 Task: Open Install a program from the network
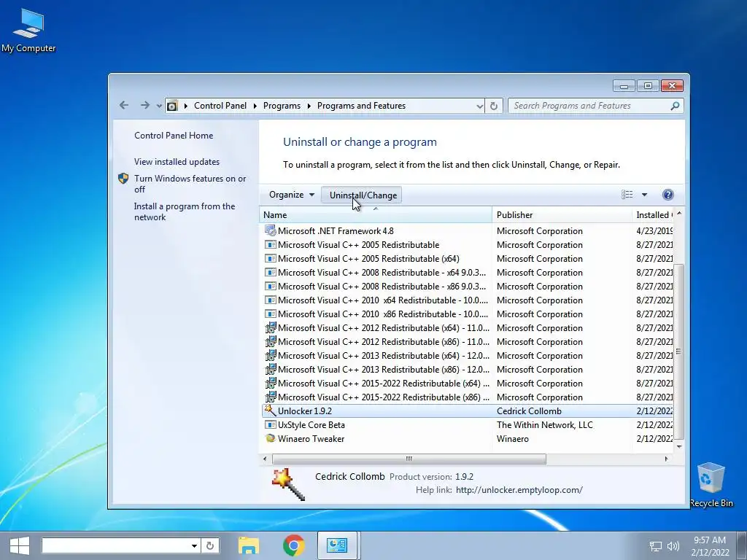point(185,211)
